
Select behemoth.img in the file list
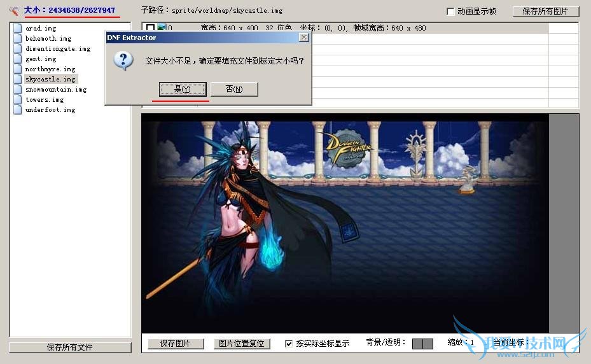coord(48,38)
